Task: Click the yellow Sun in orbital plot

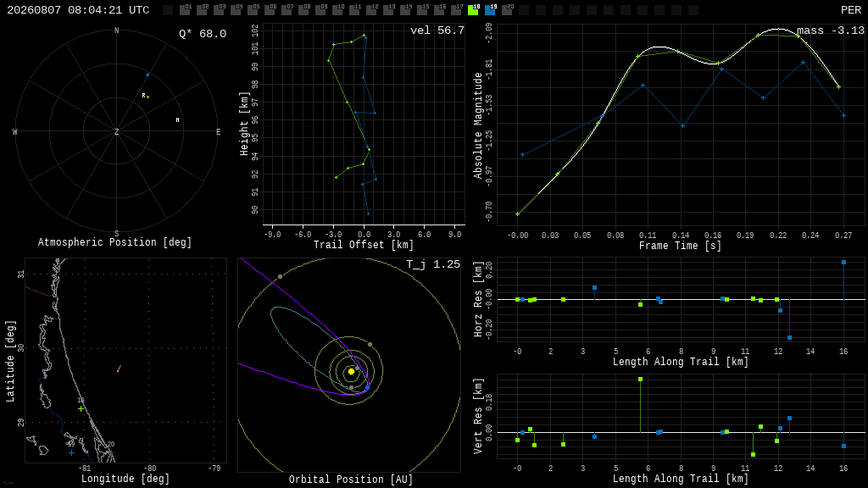Action: point(351,372)
